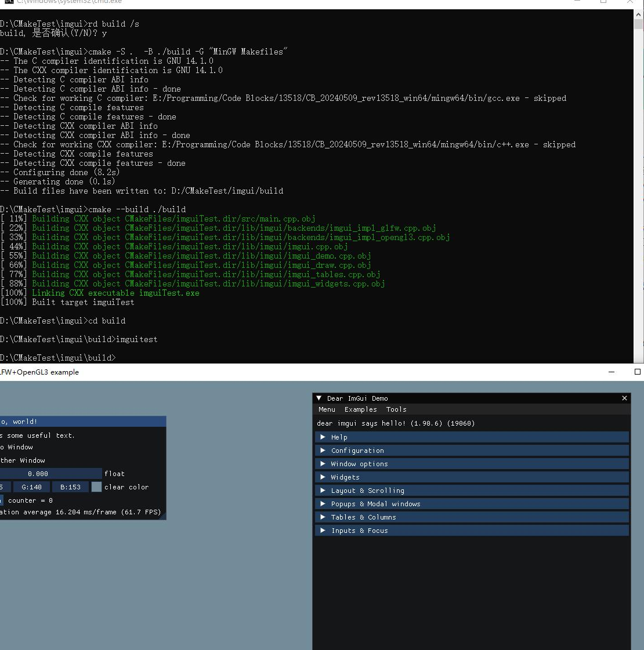Open the Menu dropdown
Image resolution: width=644 pixels, height=650 pixels.
point(327,409)
